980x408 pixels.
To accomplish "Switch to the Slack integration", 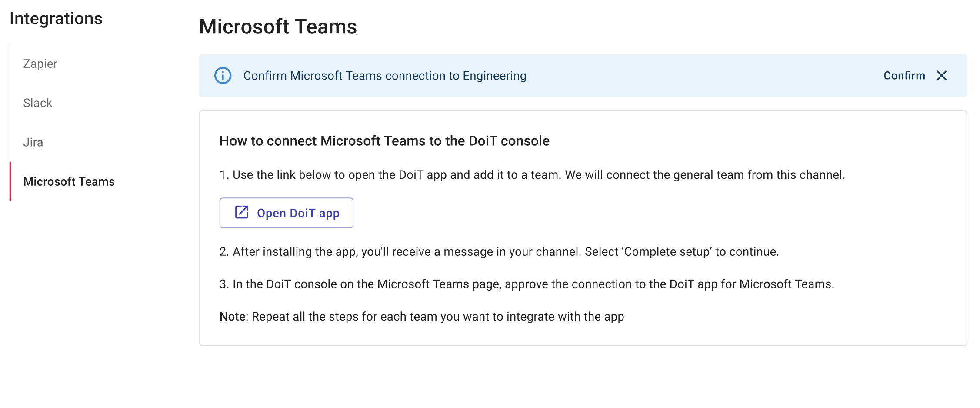I will [x=37, y=103].
